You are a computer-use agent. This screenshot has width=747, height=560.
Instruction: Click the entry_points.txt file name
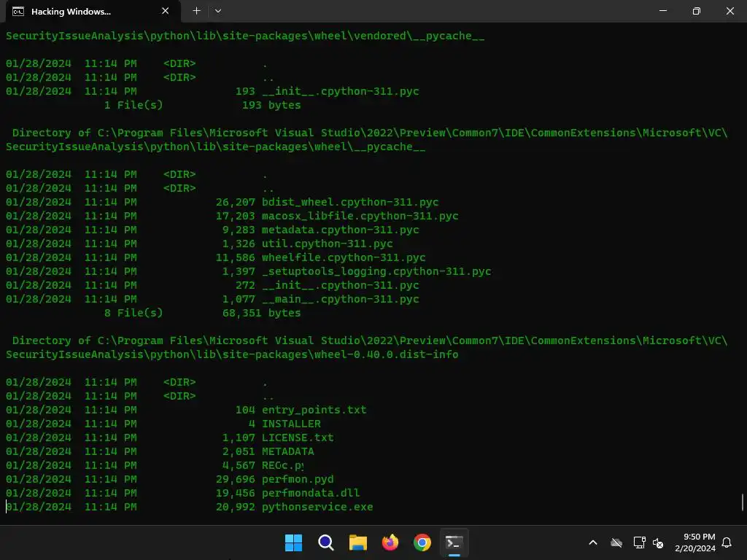coord(314,410)
